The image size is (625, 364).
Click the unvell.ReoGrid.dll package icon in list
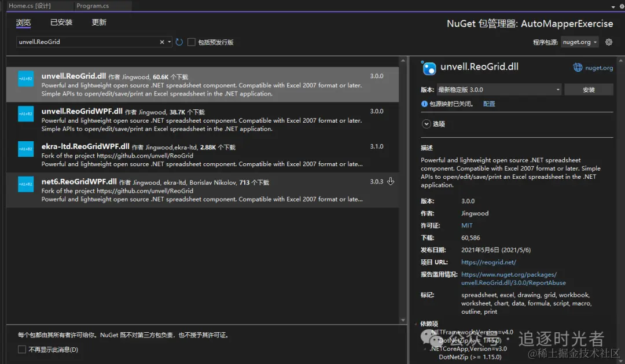point(25,79)
